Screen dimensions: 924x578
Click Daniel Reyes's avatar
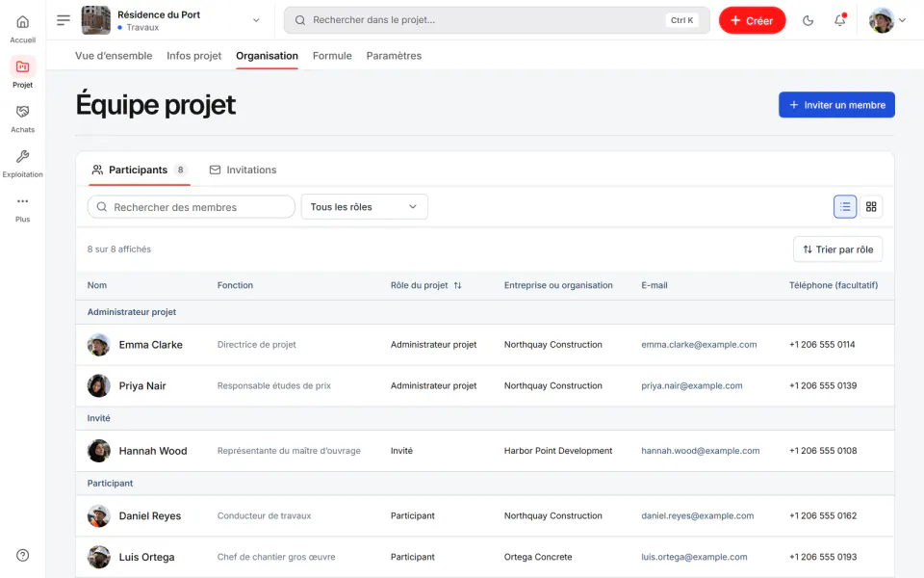(98, 515)
